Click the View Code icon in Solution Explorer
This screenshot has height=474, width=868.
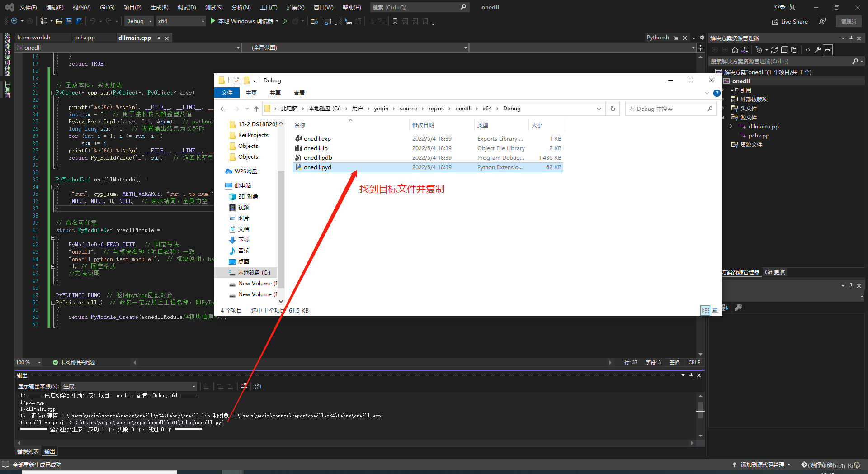point(808,50)
